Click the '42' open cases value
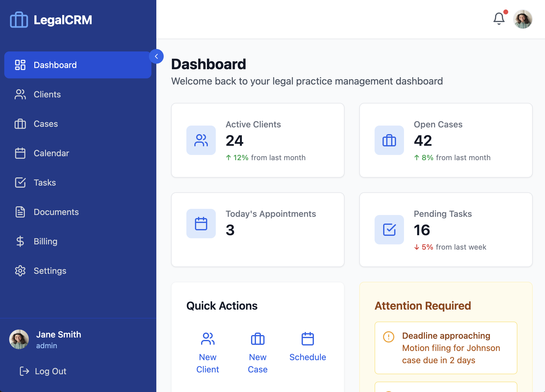The image size is (545, 392). (423, 141)
